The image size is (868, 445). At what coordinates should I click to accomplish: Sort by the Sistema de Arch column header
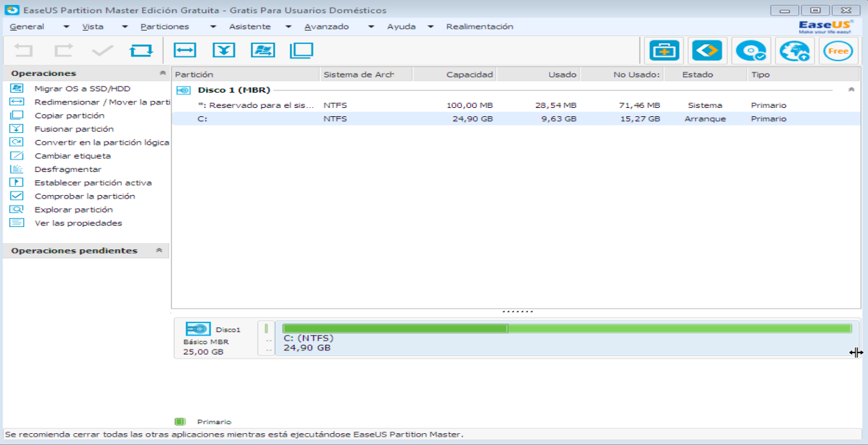(366, 74)
